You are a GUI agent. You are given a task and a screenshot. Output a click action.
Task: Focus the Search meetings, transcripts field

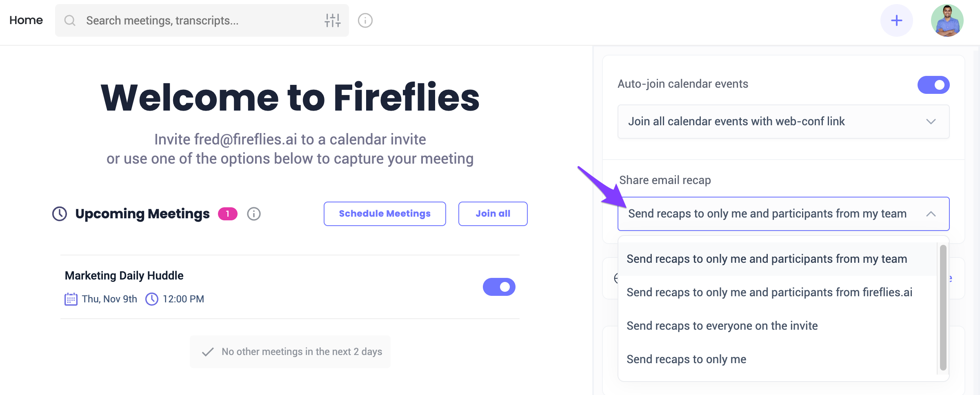click(x=202, y=20)
